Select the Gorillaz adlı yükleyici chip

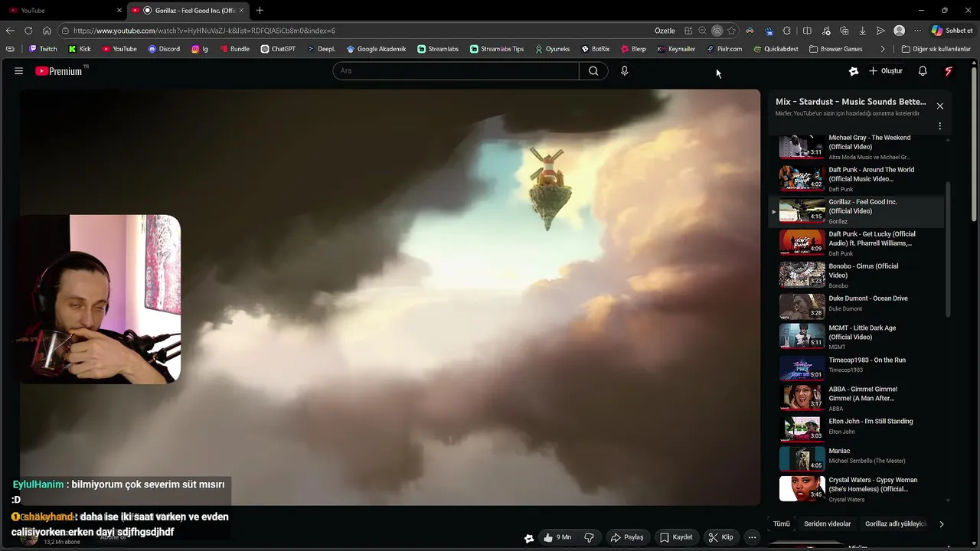pyautogui.click(x=896, y=524)
